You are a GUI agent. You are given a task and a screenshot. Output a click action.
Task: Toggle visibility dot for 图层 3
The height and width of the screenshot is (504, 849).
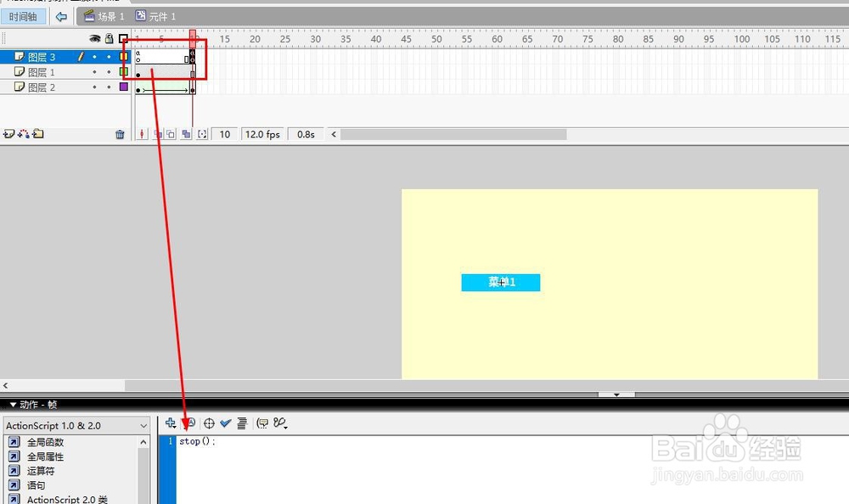point(95,57)
